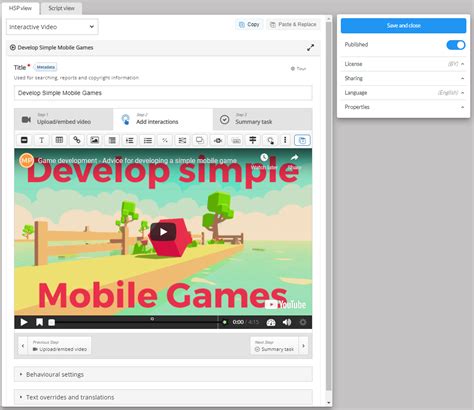
Task: Add a Label interaction from toolbar
Action: click(24, 140)
